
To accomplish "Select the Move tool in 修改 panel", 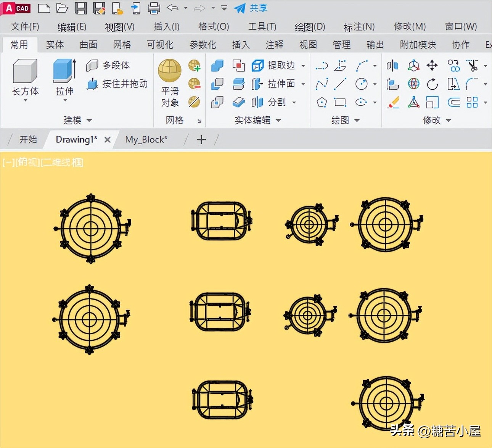I will point(432,65).
